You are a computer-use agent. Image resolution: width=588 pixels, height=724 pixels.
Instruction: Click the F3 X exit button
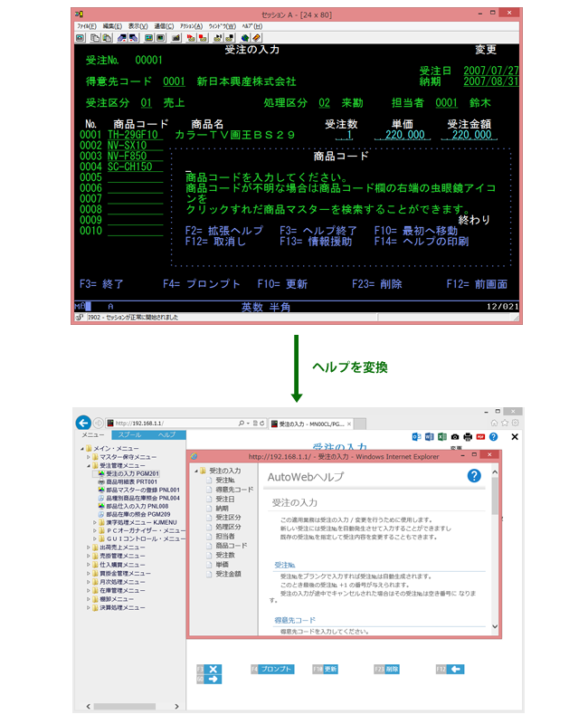coord(213,669)
